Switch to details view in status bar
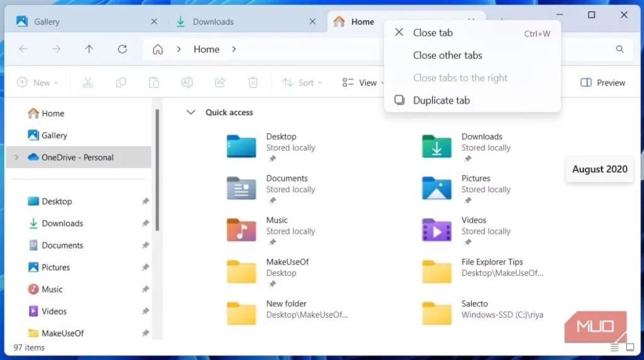This screenshot has height=360, width=644. click(x=614, y=347)
